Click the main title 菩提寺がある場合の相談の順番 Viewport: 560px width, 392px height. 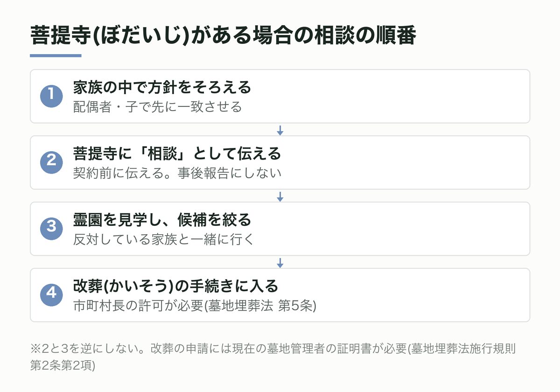(223, 36)
